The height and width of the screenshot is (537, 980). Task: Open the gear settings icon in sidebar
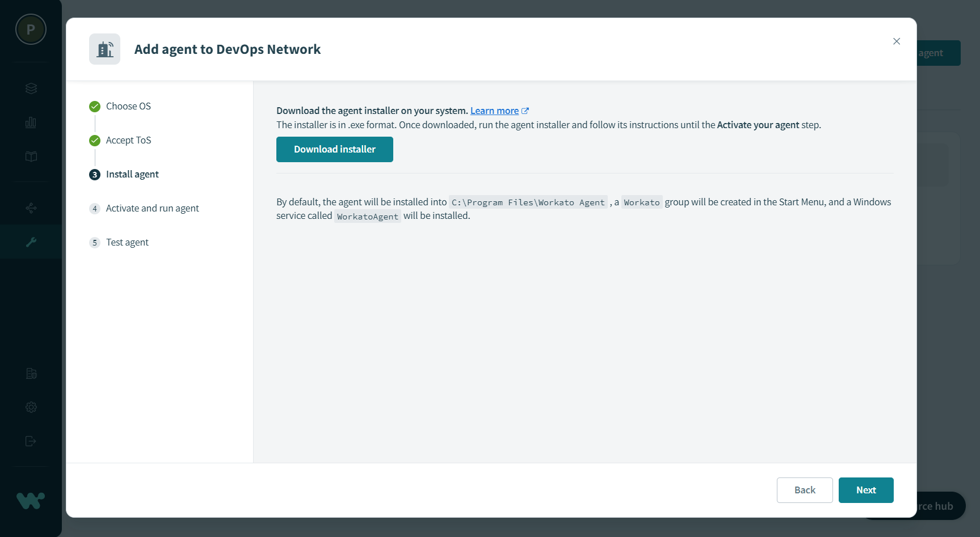pos(31,407)
